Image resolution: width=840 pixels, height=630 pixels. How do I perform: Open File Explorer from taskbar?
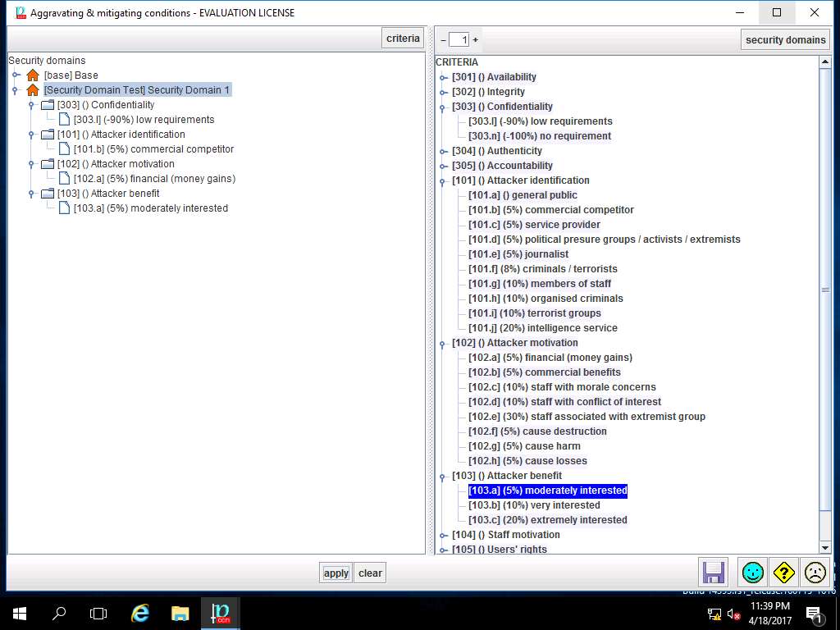[180, 614]
